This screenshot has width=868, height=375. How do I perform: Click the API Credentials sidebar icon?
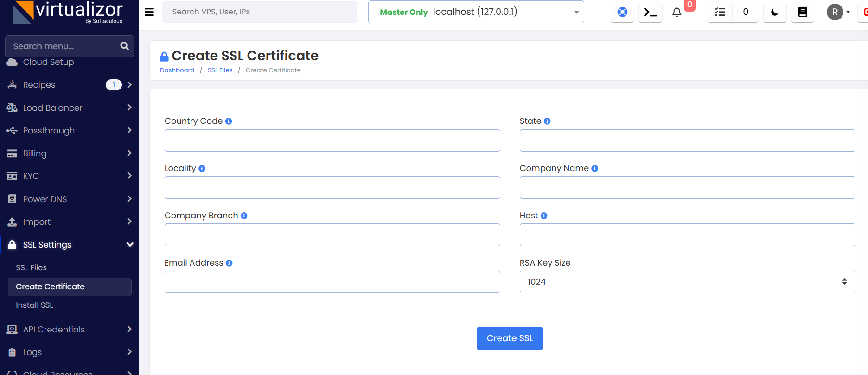(12, 330)
